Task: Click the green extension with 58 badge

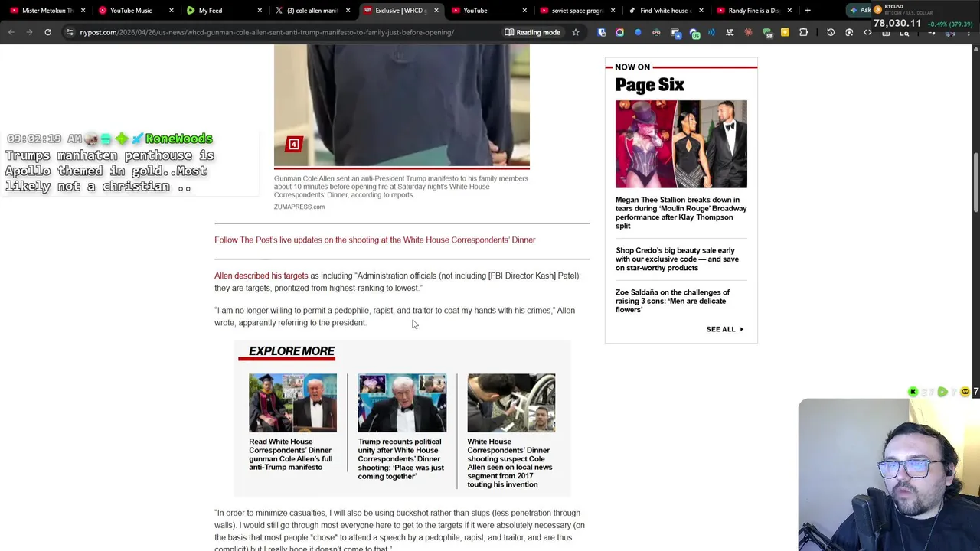Action: point(767,33)
